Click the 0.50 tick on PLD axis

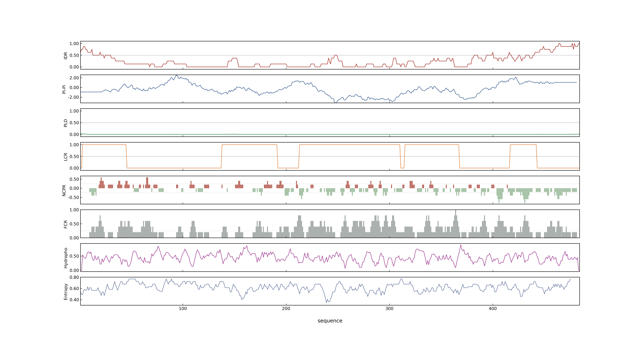(x=74, y=123)
